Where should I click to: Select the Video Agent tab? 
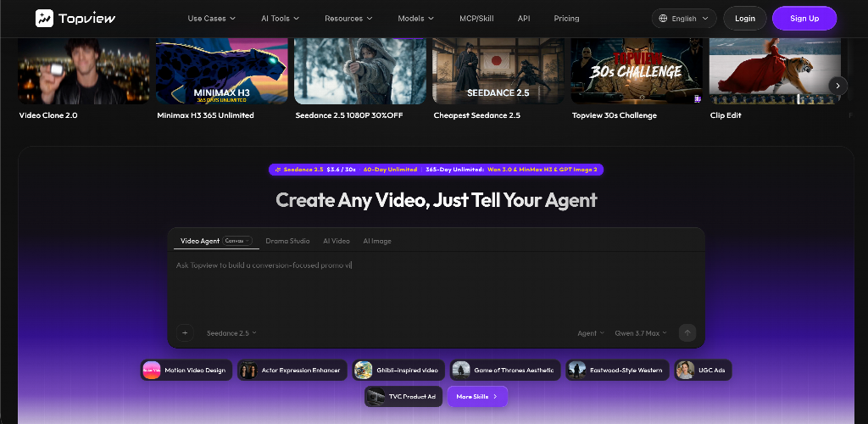click(x=200, y=241)
